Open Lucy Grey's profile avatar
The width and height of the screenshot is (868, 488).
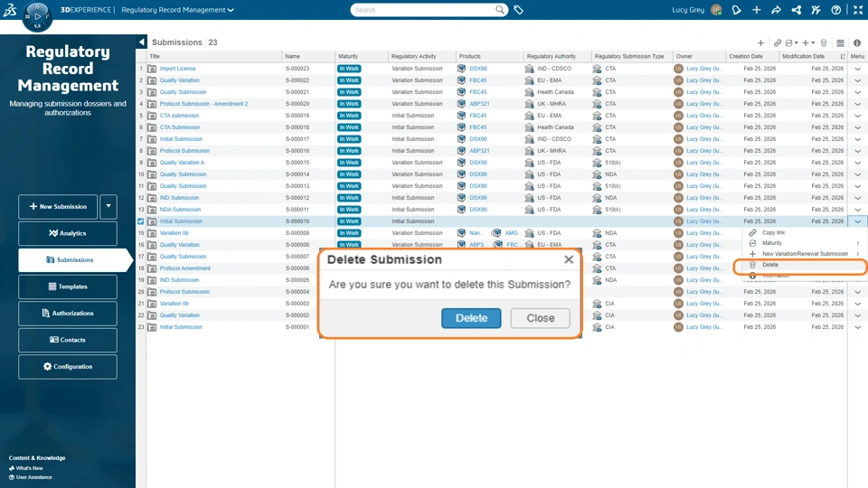(x=716, y=10)
